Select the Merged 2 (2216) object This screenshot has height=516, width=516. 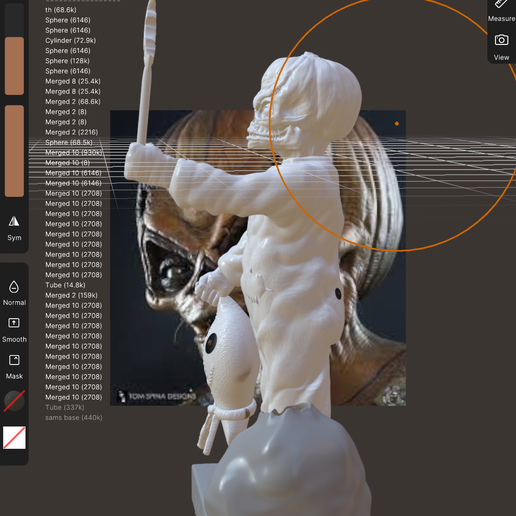coord(72,132)
